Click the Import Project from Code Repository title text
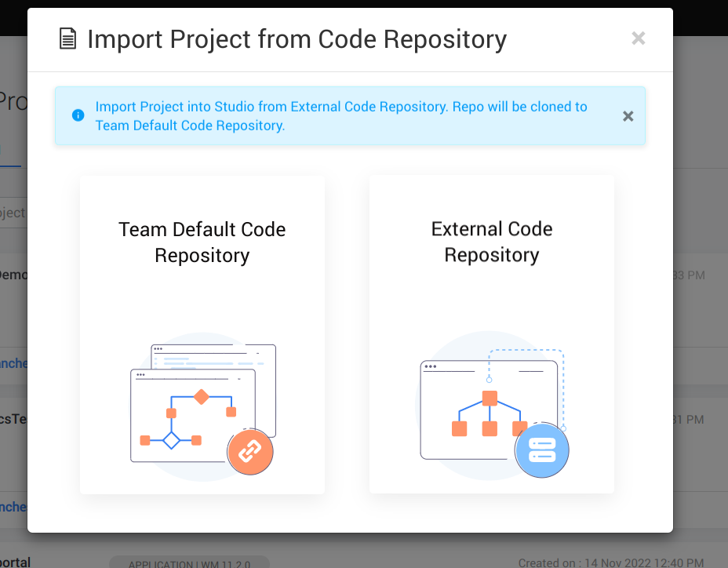This screenshot has width=728, height=568. coord(298,38)
